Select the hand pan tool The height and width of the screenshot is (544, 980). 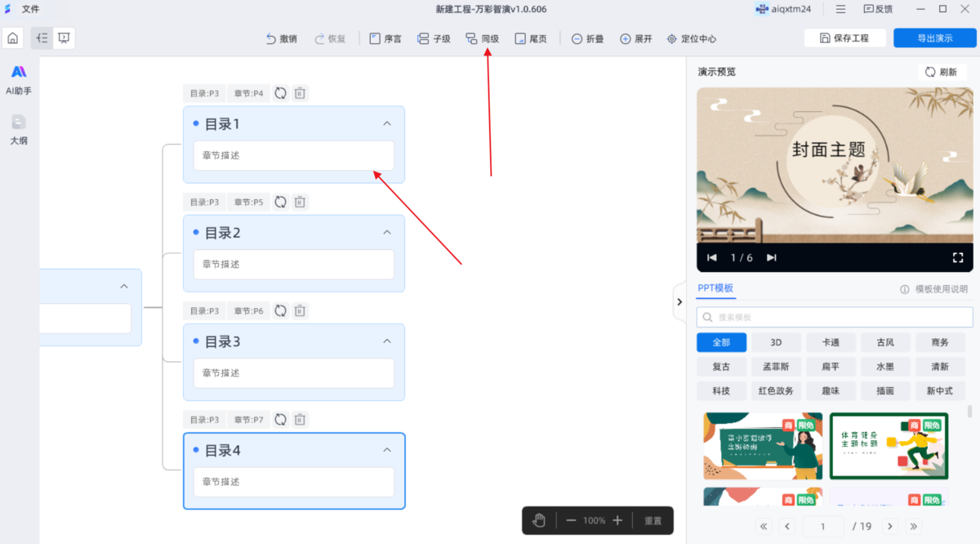click(x=539, y=520)
